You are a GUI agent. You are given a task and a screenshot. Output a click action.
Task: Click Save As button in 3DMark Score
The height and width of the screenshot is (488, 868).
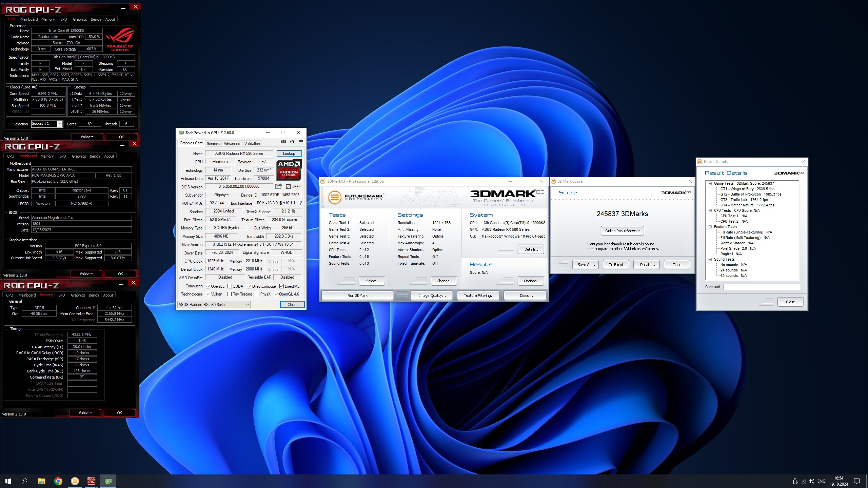pyautogui.click(x=586, y=265)
